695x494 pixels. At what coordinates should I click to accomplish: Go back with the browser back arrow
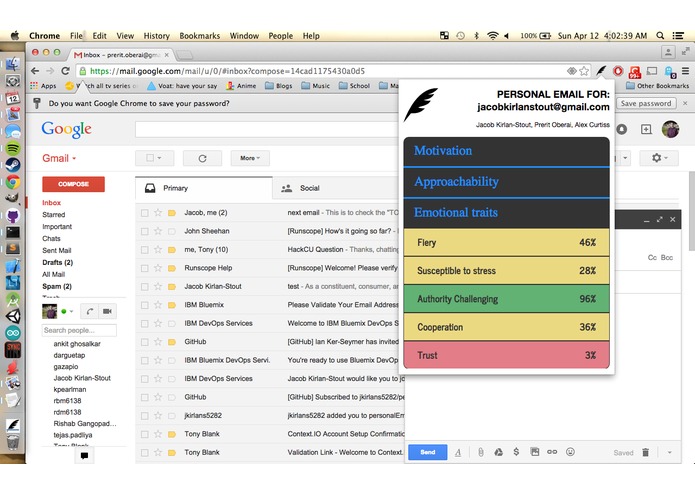click(x=35, y=71)
